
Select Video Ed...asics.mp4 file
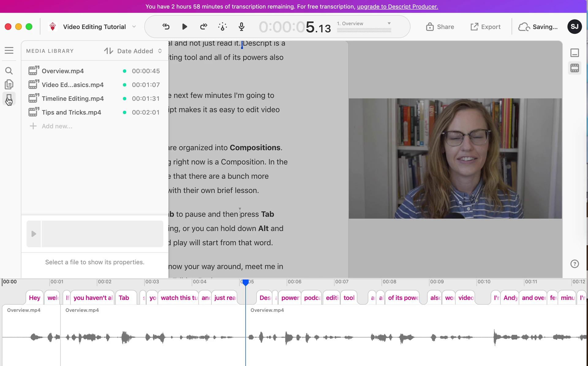[x=95, y=85]
